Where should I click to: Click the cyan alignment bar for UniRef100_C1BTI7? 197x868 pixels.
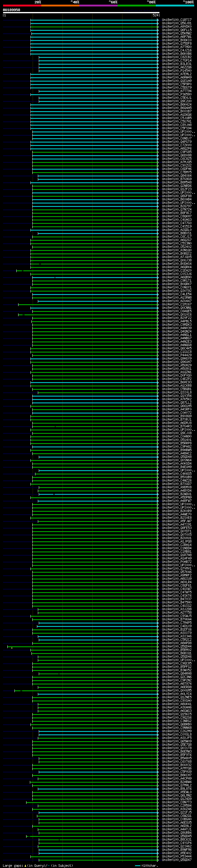pyautogui.click(x=94, y=20)
